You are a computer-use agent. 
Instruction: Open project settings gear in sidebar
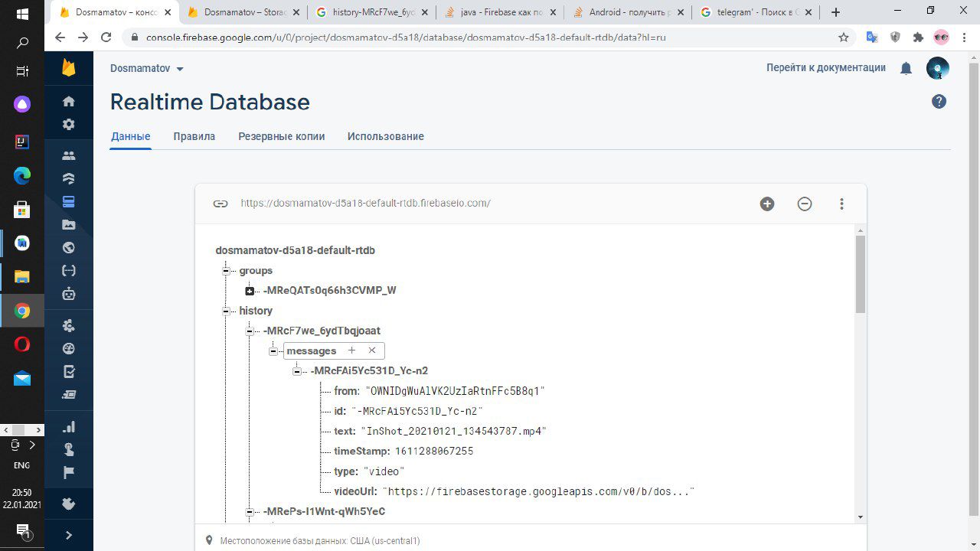[69, 124]
